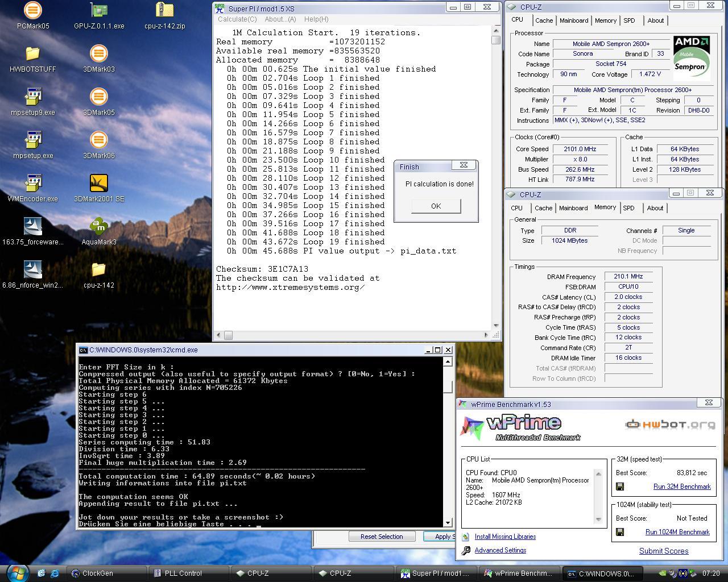Click OK in the Finish dialog
Screen dimensions: 728x582
click(436, 206)
